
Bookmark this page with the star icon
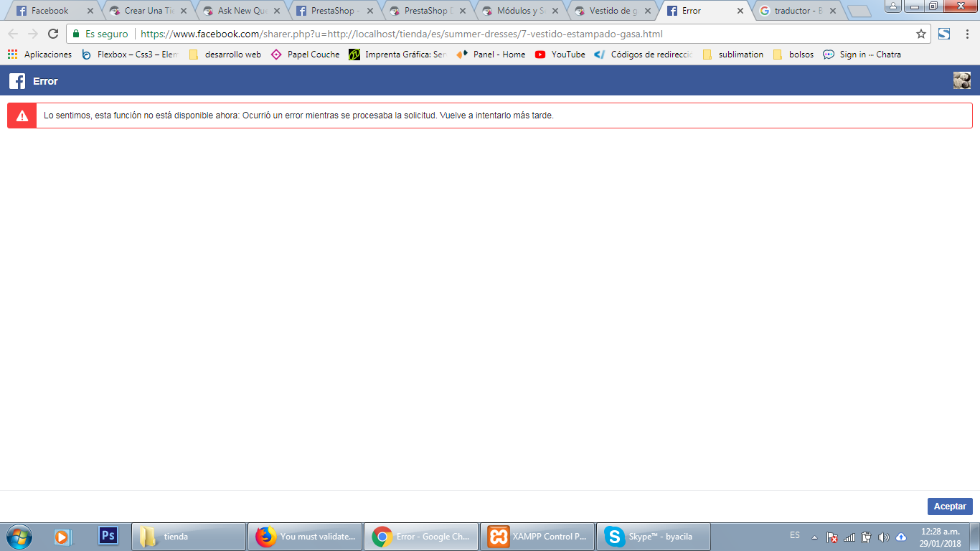coord(921,34)
